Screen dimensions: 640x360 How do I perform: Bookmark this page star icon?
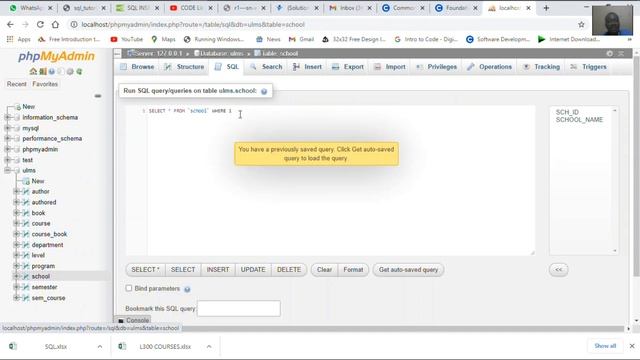point(581,24)
